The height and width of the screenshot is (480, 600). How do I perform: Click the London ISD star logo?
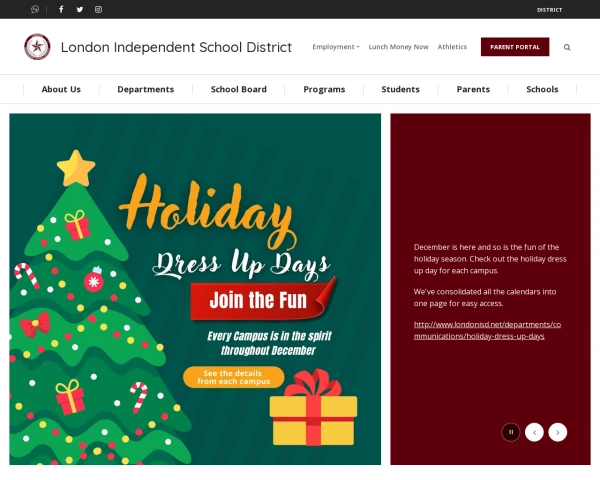(37, 47)
